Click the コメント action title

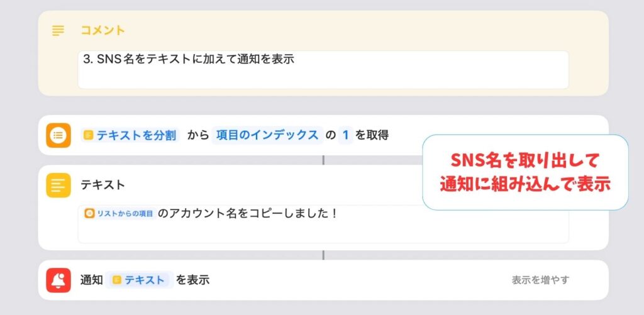103,31
